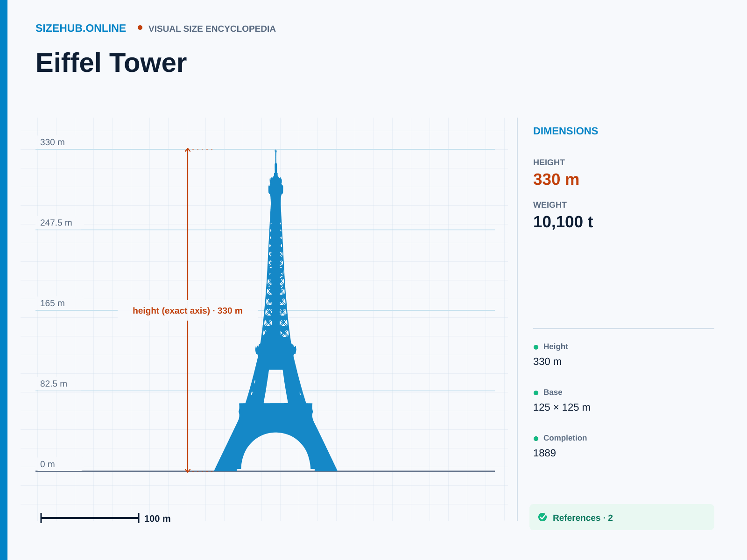Click the 125 × 125 m base value
This screenshot has height=560, width=747.
click(x=562, y=407)
